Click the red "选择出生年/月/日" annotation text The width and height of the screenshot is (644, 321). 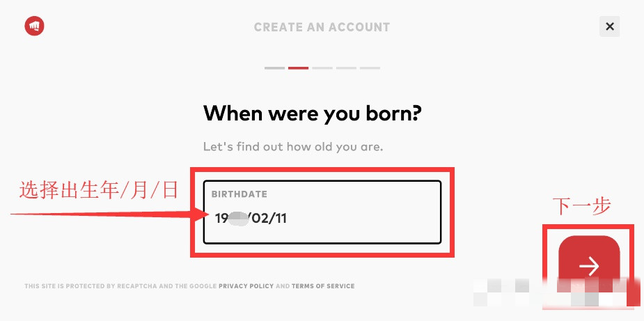tap(99, 191)
